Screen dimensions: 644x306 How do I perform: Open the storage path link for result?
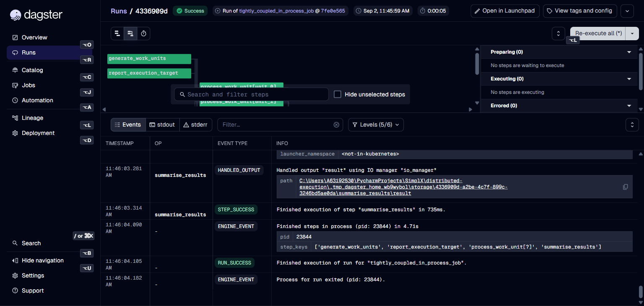click(x=403, y=187)
